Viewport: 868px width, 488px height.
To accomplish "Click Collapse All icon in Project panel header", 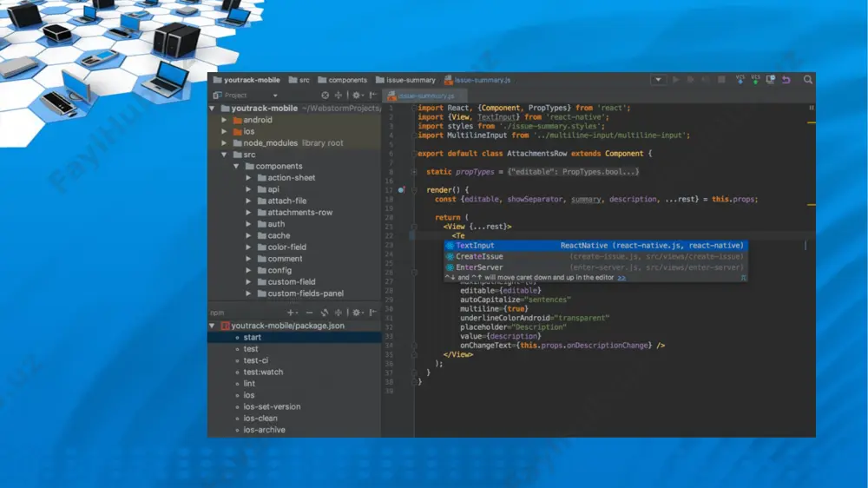I will point(339,96).
